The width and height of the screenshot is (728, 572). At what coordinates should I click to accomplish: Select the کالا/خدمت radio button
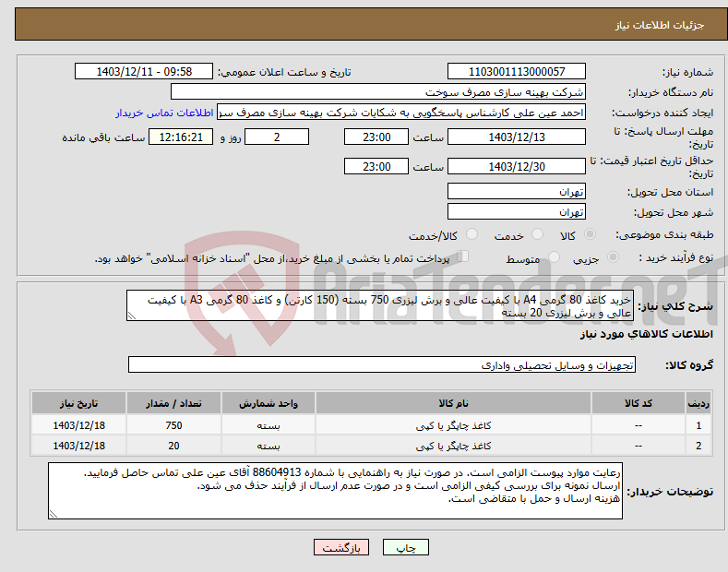(471, 234)
